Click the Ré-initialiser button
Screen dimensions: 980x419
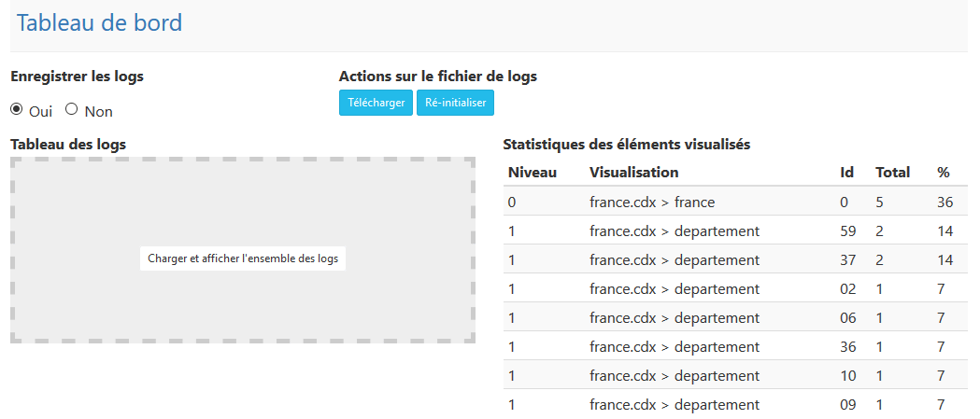[456, 103]
